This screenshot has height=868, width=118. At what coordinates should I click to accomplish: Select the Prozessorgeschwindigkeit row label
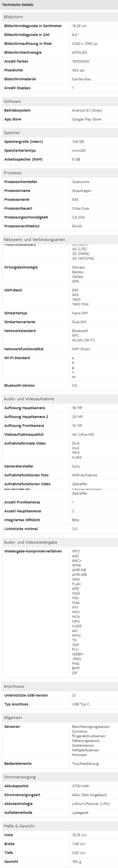(x=26, y=217)
